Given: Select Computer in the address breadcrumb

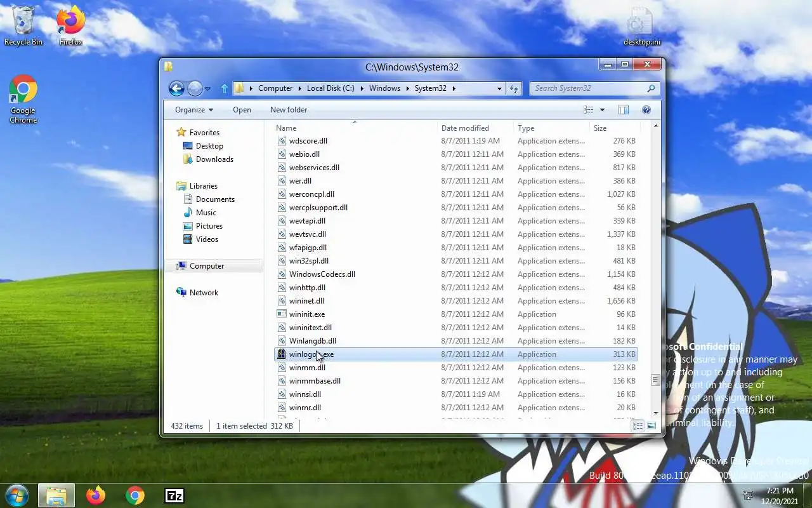Looking at the screenshot, I should (275, 88).
